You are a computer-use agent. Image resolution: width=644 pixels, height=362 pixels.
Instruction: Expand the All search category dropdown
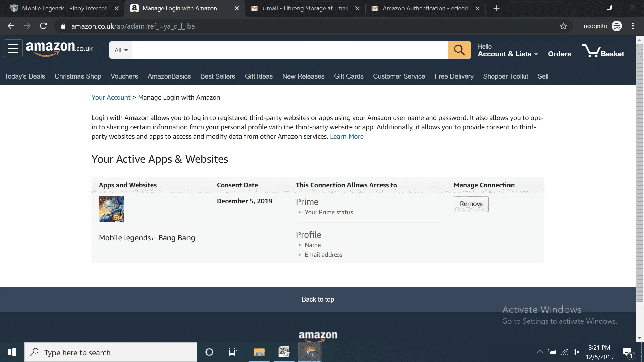(121, 50)
